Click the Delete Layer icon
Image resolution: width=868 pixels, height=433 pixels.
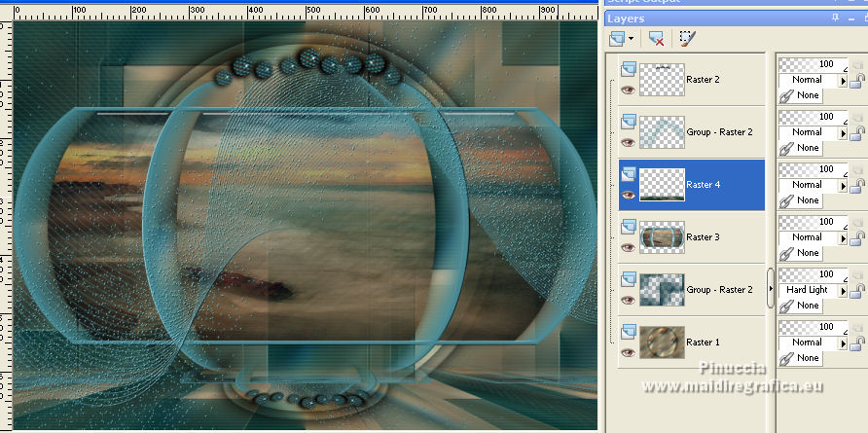[x=656, y=39]
